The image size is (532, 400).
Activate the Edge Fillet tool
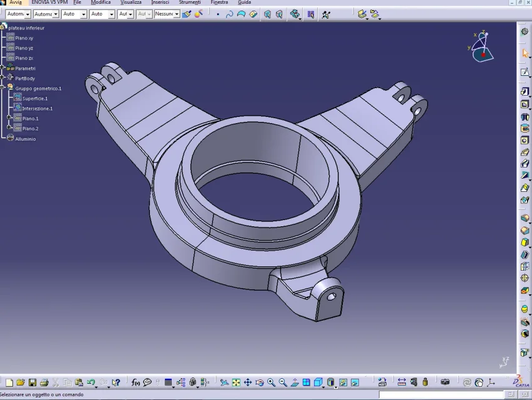pos(525,218)
